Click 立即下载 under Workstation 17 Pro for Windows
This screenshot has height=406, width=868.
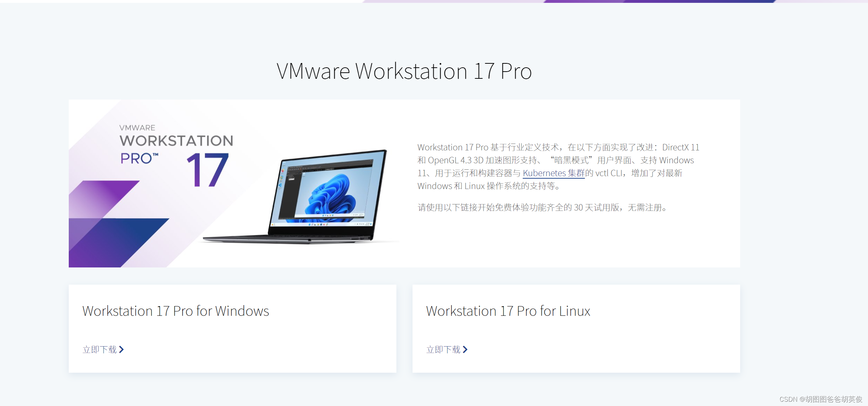[x=99, y=349]
